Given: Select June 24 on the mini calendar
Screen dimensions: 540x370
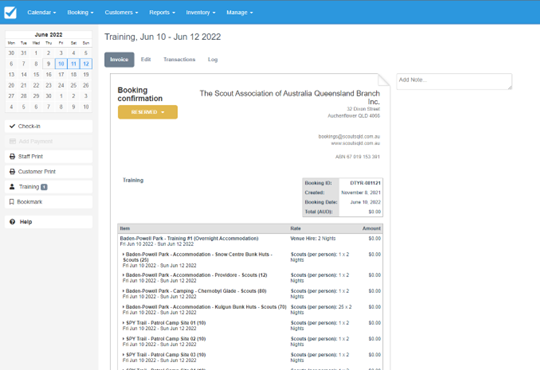Looking at the screenshot, I should coord(61,85).
